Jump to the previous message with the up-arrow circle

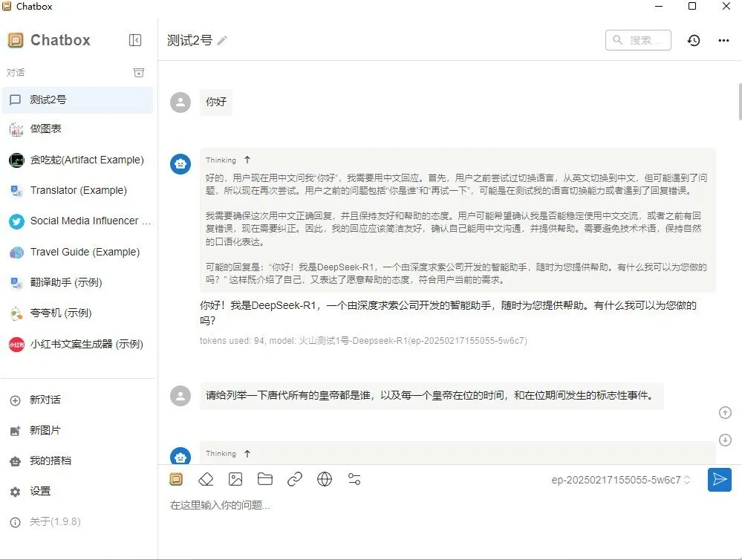(x=725, y=413)
